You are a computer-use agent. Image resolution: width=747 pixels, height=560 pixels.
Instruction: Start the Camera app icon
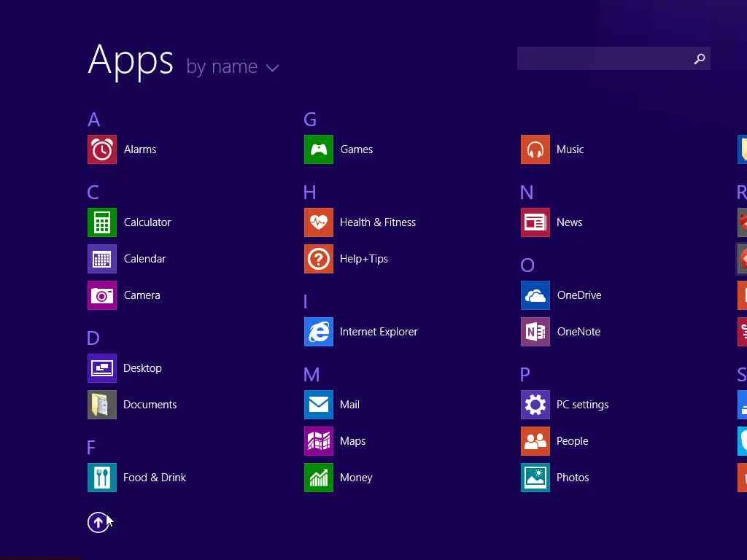pos(102,295)
